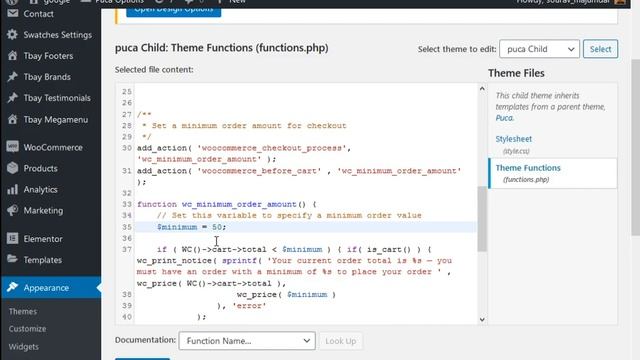
Task: Select the Appearance menu item
Action: pos(51,287)
